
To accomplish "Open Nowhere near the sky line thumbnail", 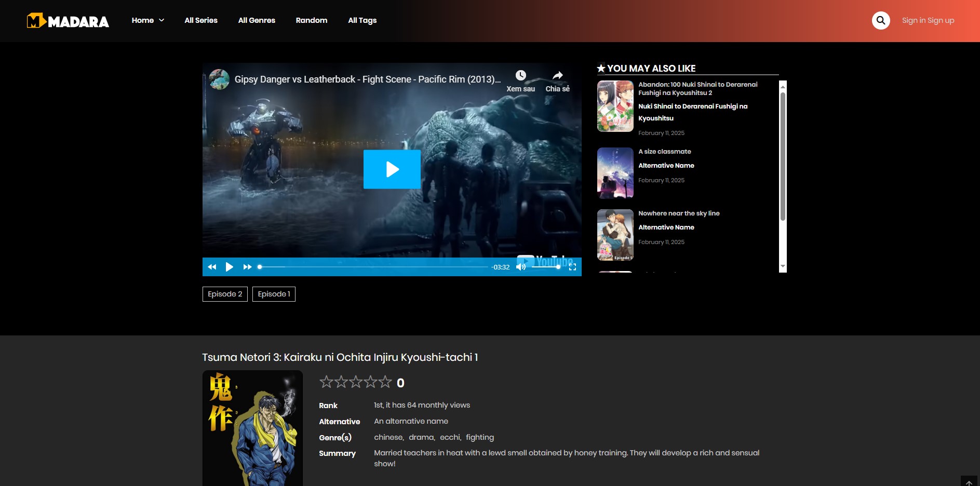I will (615, 235).
